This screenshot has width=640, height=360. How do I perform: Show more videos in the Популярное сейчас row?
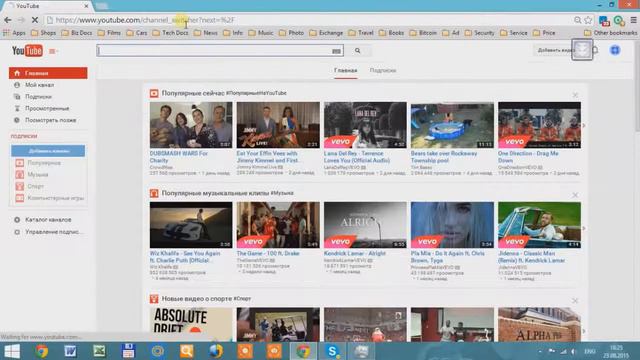pyautogui.click(x=584, y=125)
